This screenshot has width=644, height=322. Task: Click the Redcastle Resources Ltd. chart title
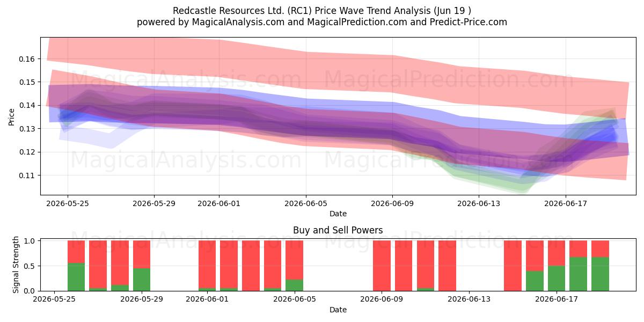322,11
